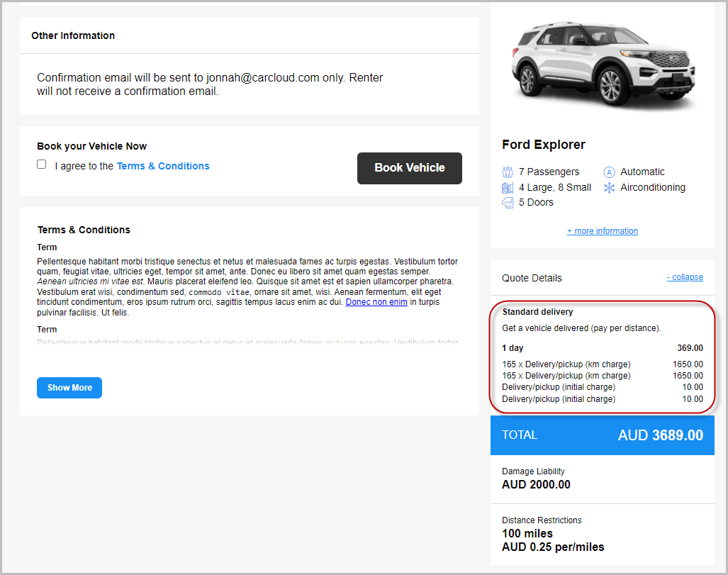Image resolution: width=728 pixels, height=575 pixels.
Task: Click the TOTAL AUD 3689.00 bar
Action: click(x=602, y=435)
